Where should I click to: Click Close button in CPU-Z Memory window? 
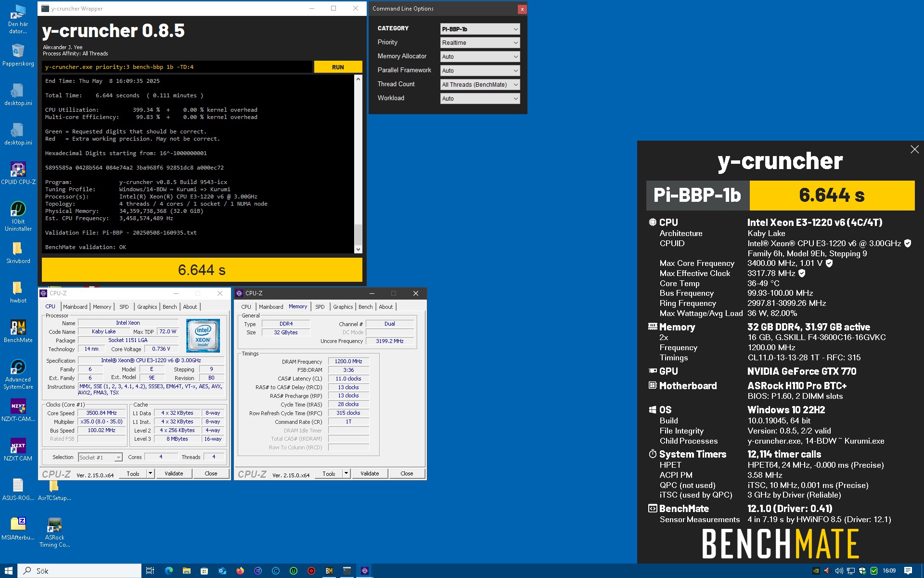[407, 473]
